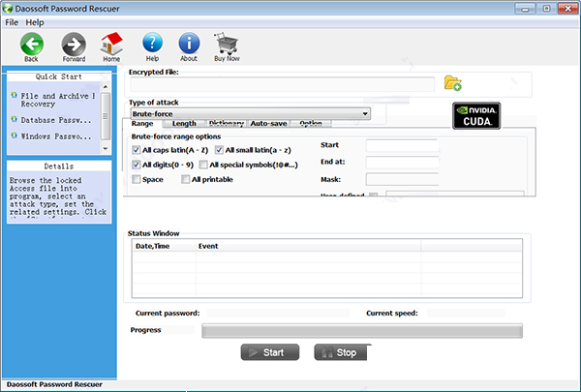Switch to the Length tab

click(x=184, y=123)
